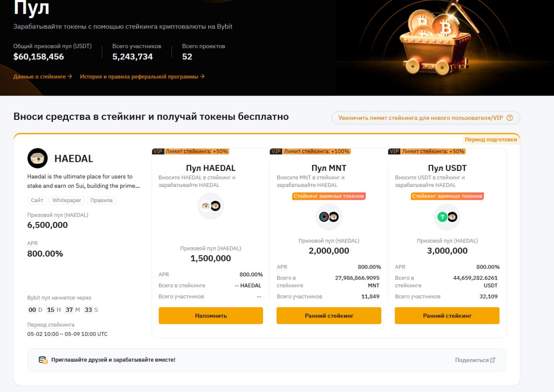The height and width of the screenshot is (392, 554).
Task: Click the APR label in Пул MNT
Action: 282,267
